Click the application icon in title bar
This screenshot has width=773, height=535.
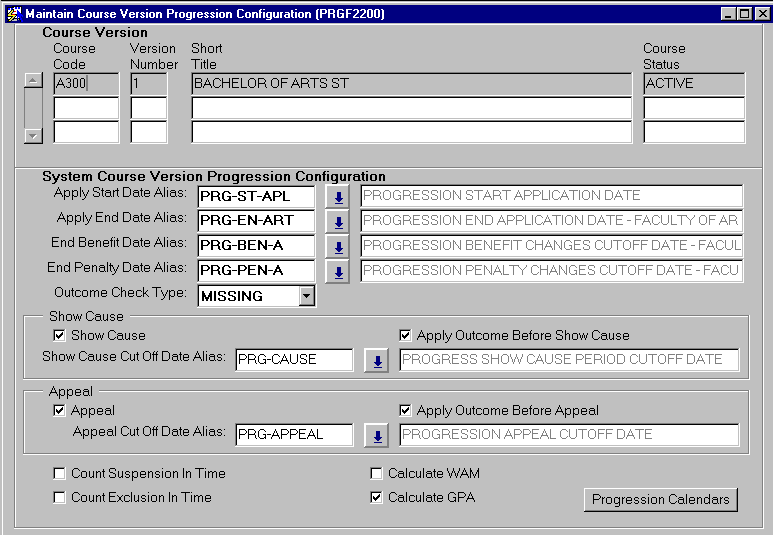click(x=12, y=13)
